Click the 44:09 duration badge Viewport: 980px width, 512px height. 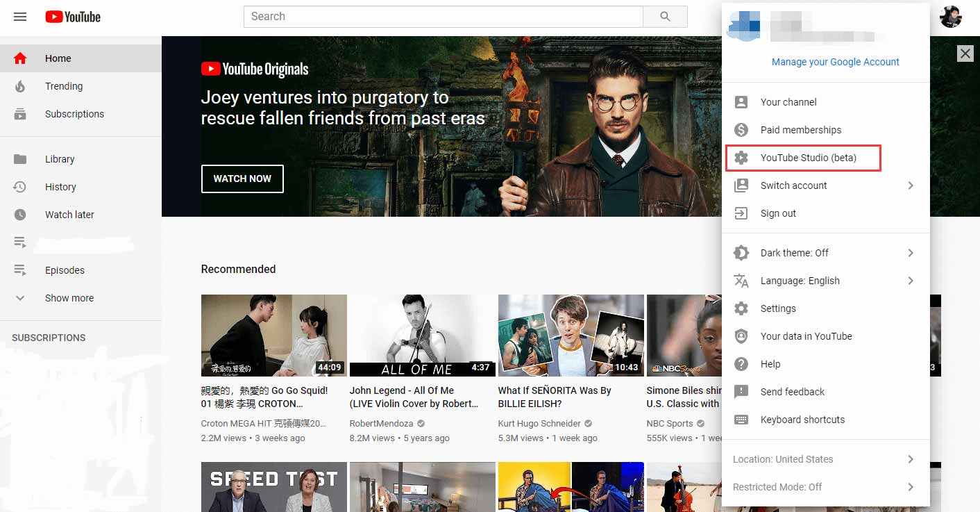click(329, 368)
